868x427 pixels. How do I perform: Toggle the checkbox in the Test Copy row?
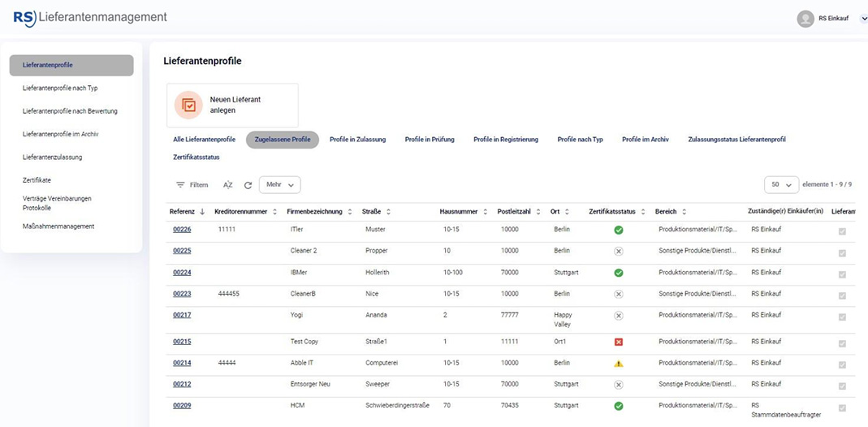842,343
